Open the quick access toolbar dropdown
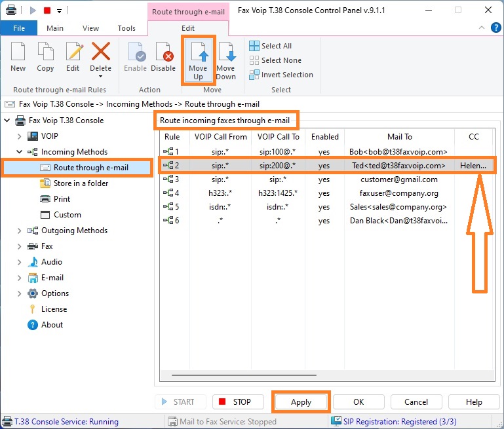504x429 pixels. pos(59,11)
